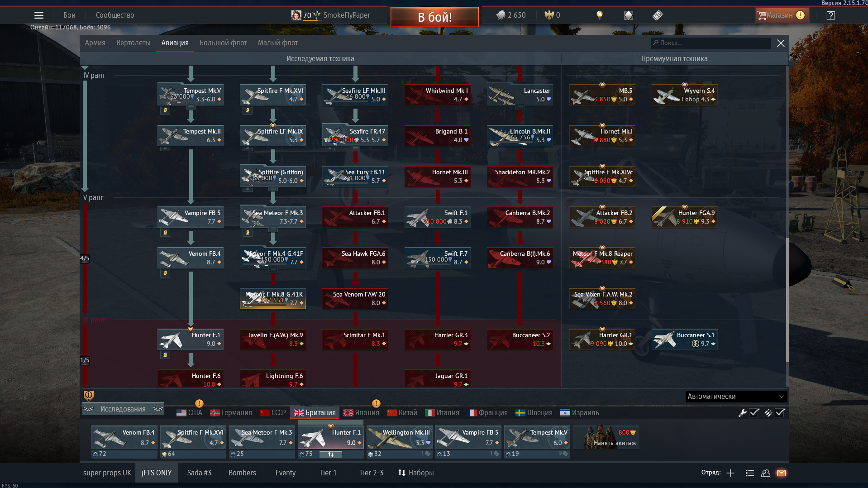The image size is (868, 488).
Task: Click the SmokeFlyPaper profile name
Action: pyautogui.click(x=347, y=15)
